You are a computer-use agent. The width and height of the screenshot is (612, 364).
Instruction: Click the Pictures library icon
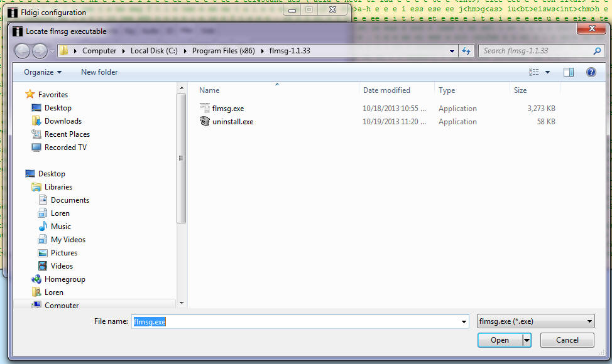click(43, 253)
